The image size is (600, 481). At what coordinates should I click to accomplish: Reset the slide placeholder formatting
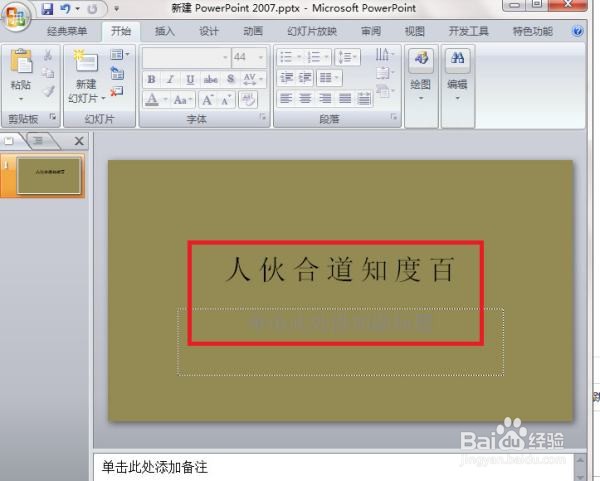click(117, 73)
